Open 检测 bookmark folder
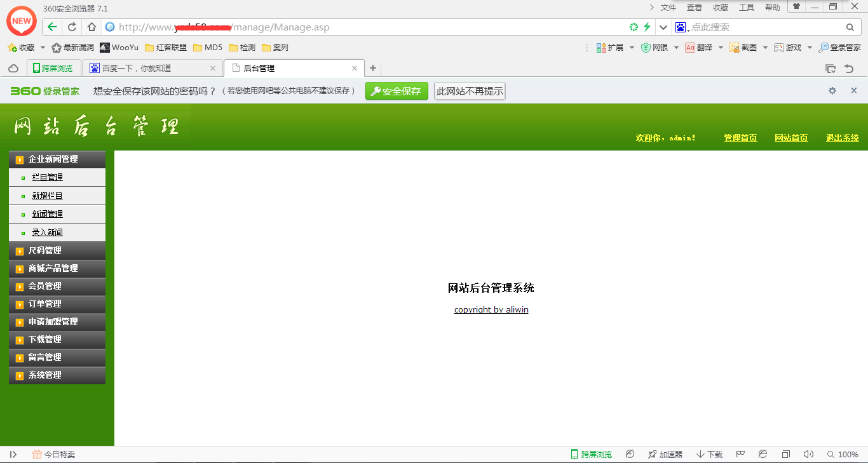The width and height of the screenshot is (868, 463). (x=242, y=48)
